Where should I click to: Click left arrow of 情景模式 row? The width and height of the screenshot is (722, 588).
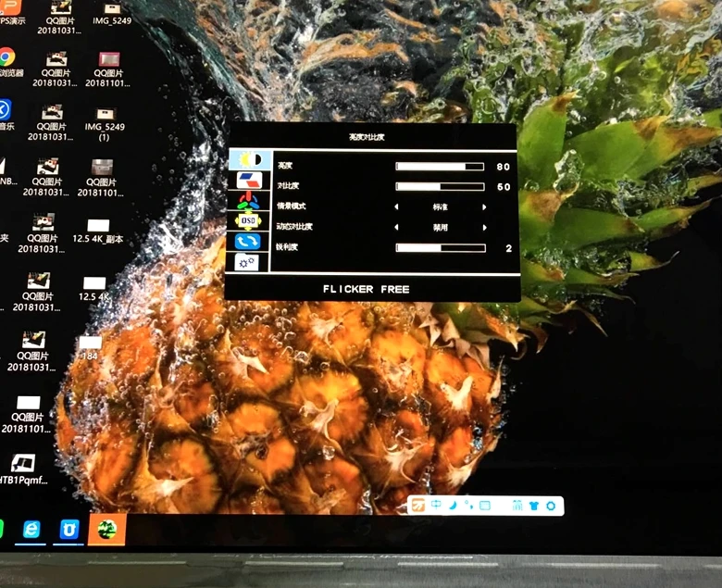[396, 206]
